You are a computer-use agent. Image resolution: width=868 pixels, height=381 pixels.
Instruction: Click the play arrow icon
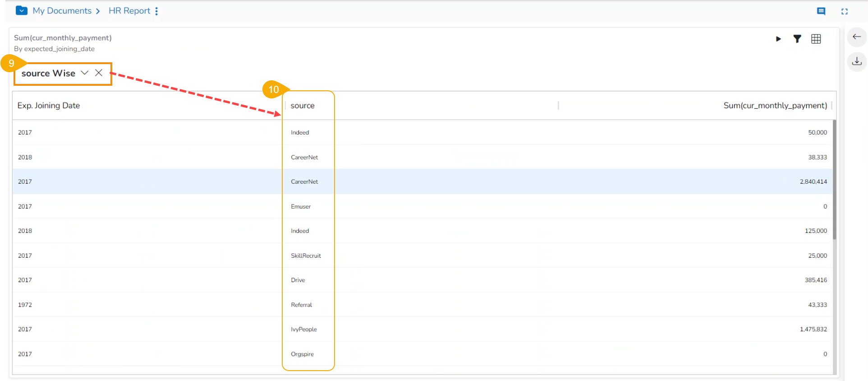[778, 39]
